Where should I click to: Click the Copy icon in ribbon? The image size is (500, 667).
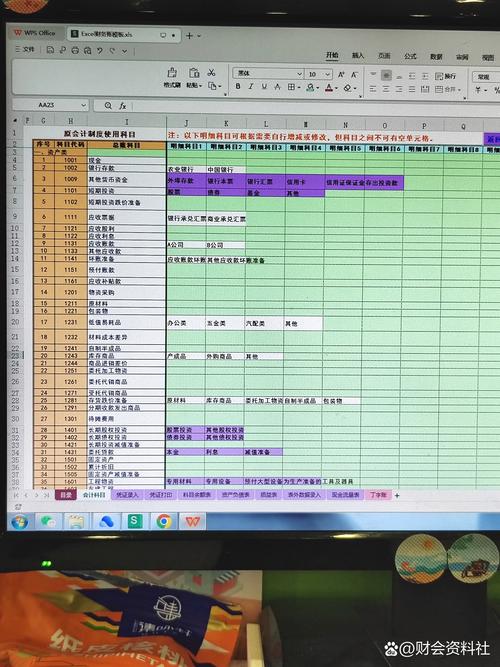click(x=212, y=86)
